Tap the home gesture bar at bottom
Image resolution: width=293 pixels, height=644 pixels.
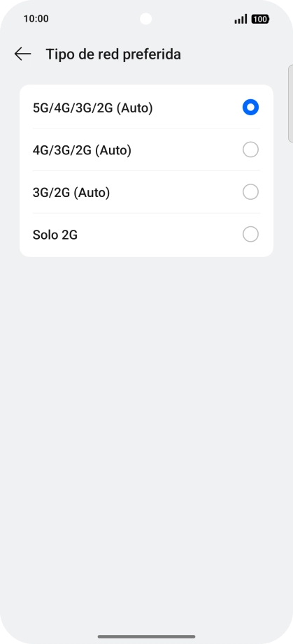pos(146,636)
